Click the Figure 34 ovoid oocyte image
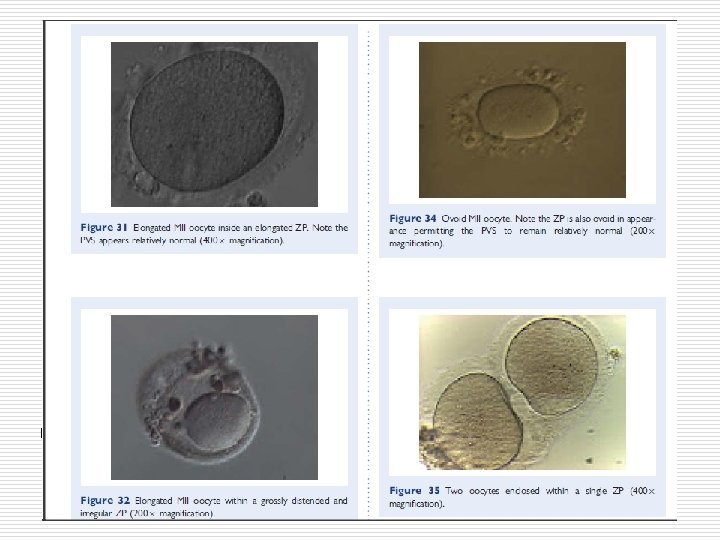 click(522, 120)
